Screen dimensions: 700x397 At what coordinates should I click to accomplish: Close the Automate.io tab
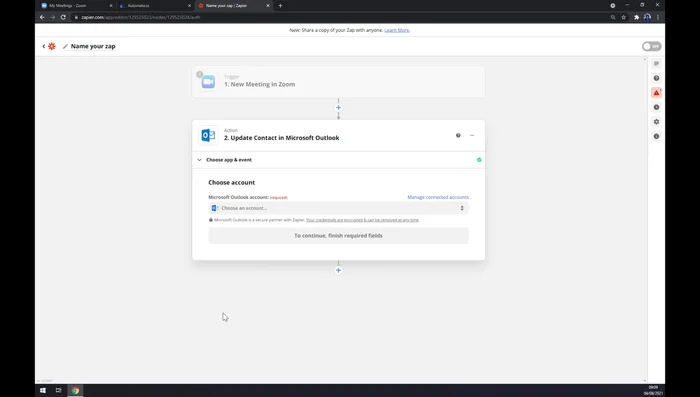click(189, 6)
